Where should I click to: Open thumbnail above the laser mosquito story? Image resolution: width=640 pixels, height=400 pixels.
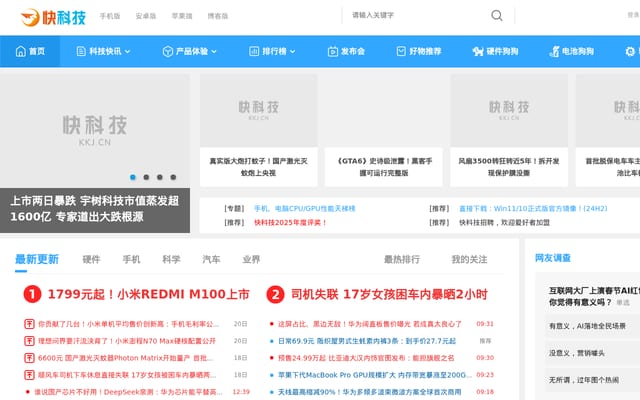[259, 111]
